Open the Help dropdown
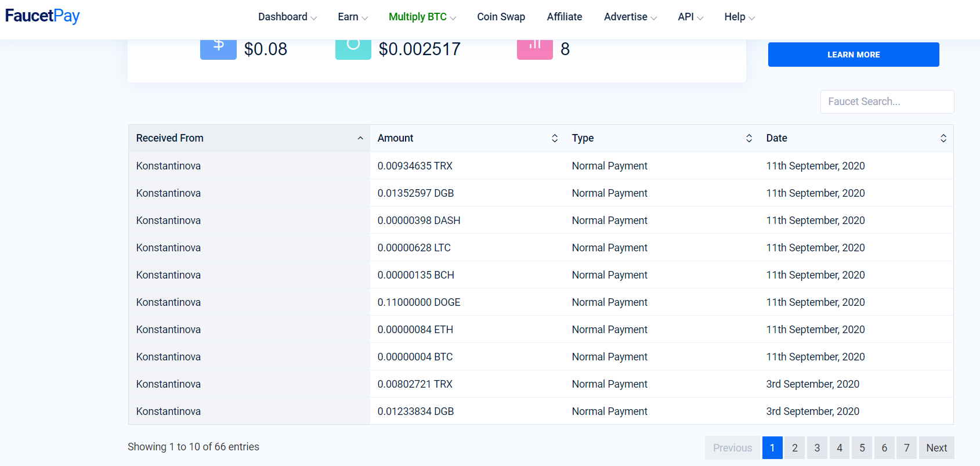The image size is (980, 466). [x=739, y=17]
